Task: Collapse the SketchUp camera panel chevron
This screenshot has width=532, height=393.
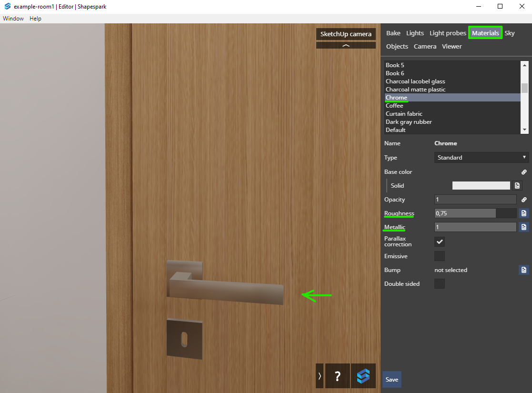Action: 346,46
